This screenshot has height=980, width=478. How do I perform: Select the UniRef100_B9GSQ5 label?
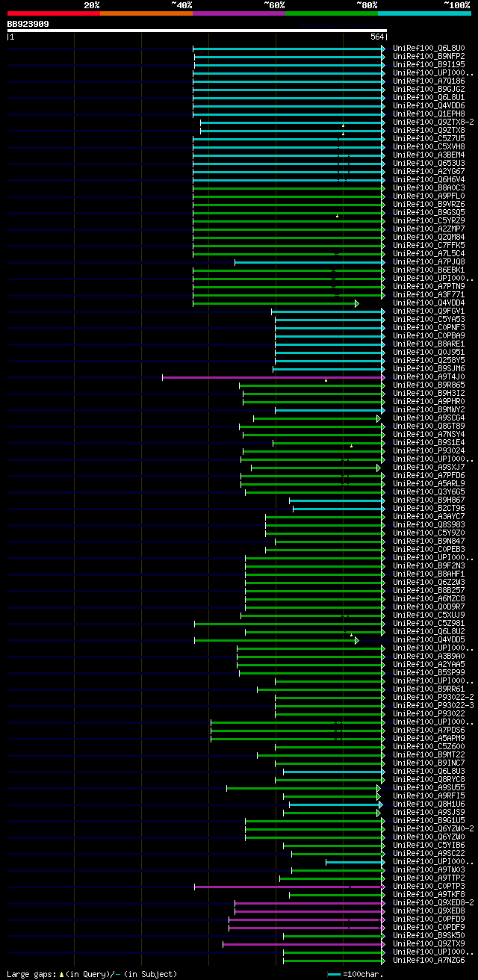tap(429, 213)
